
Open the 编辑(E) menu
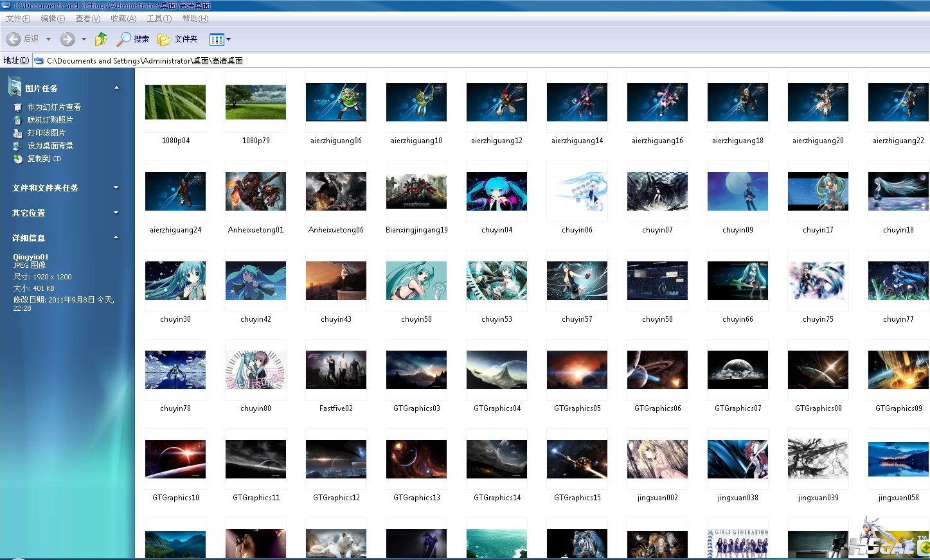pos(53,19)
